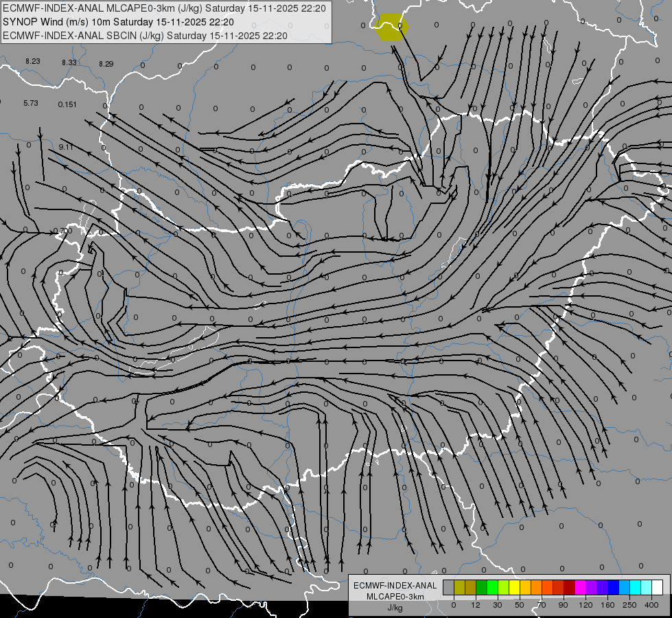Click the map value 5.73
This screenshot has height=618, width=672.
click(31, 104)
